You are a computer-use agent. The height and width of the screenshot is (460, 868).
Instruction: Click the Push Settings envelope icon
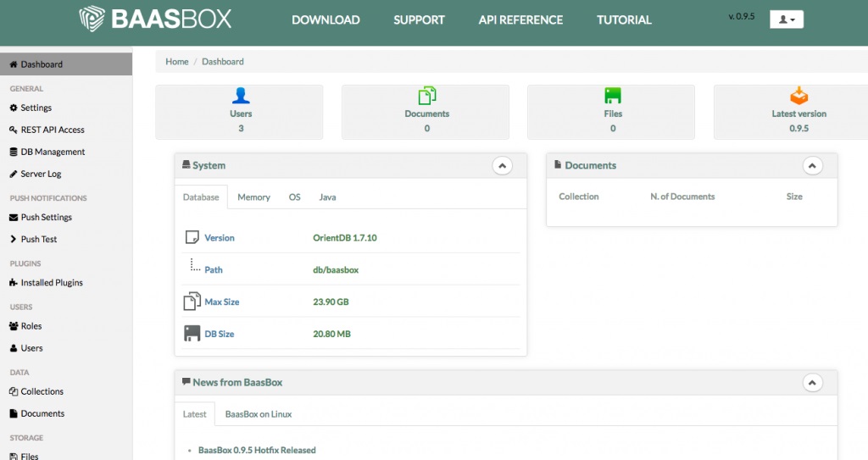tap(14, 218)
